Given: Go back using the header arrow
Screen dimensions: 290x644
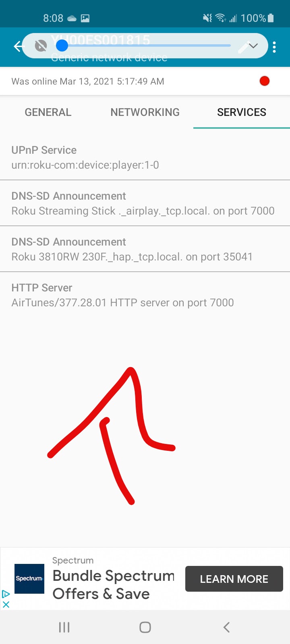Looking at the screenshot, I should coord(18,46).
